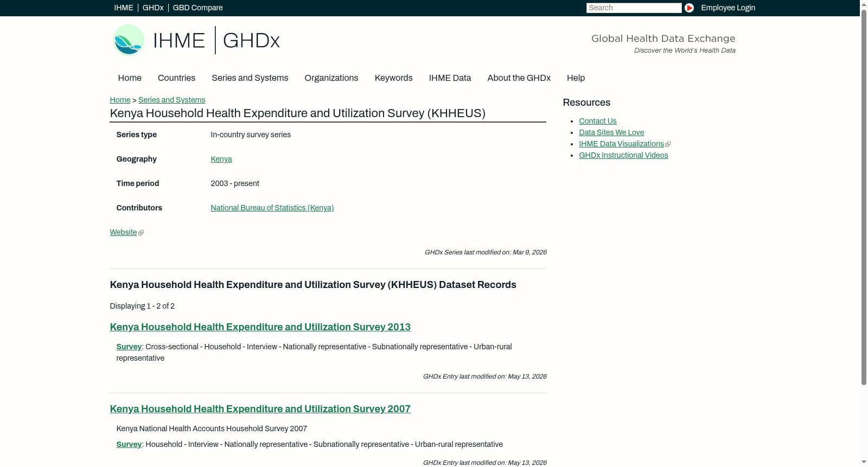Open the Website link

(123, 232)
